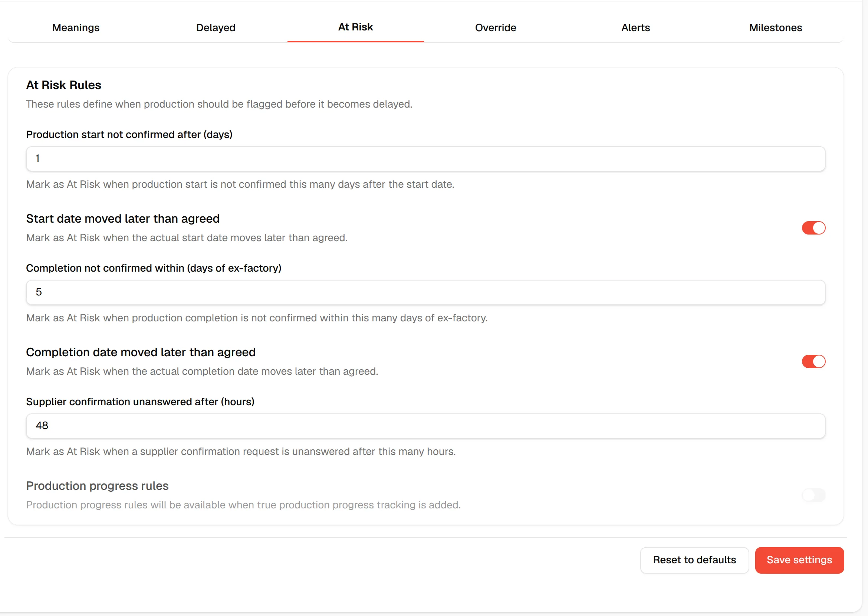Screen dimensions: 868x616
Task: Click the label 'Completion not confirmed within (days of ex-factory)'
Action: pyautogui.click(x=154, y=268)
